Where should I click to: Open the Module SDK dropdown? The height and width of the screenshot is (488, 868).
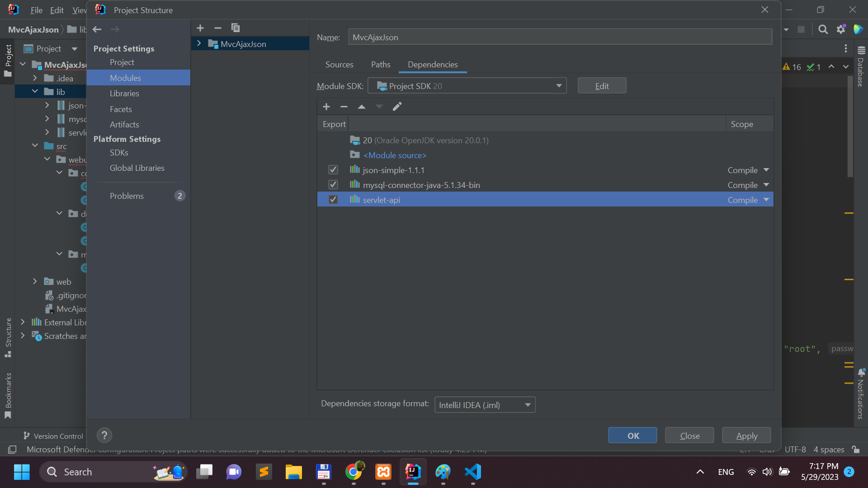(467, 86)
